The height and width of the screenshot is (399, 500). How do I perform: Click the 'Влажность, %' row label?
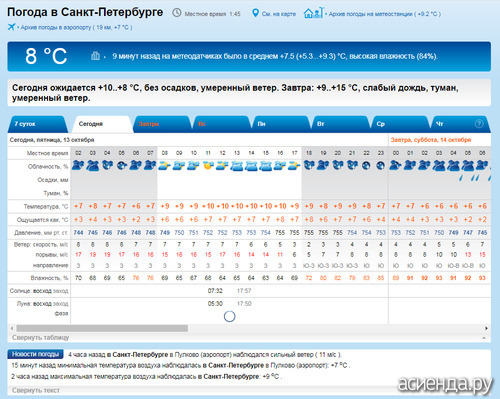coord(49,278)
